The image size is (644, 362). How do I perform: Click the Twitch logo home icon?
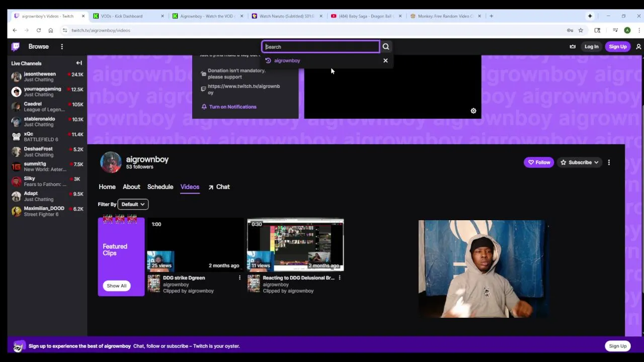pos(16,47)
